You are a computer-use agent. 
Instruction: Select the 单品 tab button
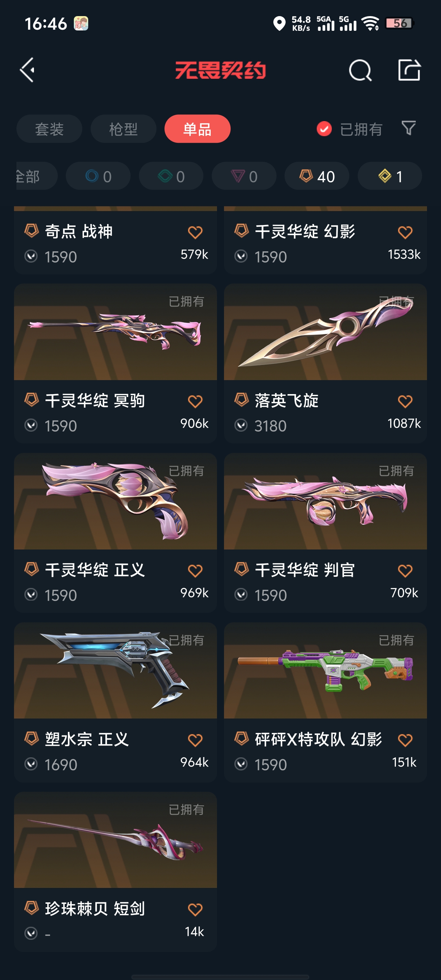click(x=197, y=129)
